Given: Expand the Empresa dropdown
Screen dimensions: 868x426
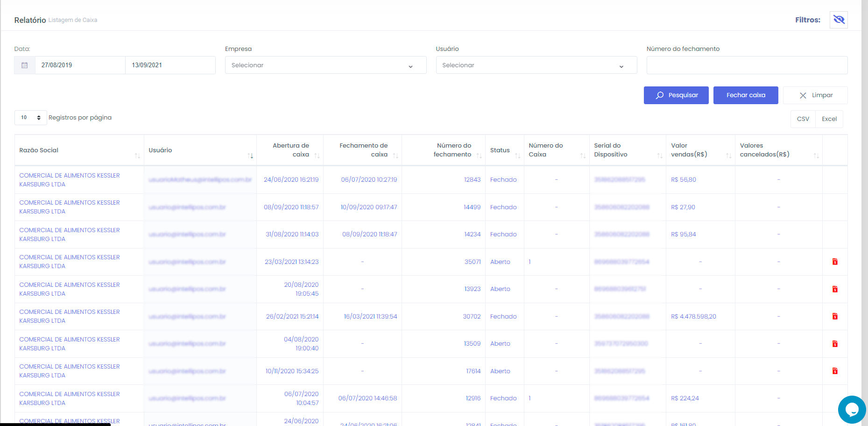Looking at the screenshot, I should [x=325, y=65].
